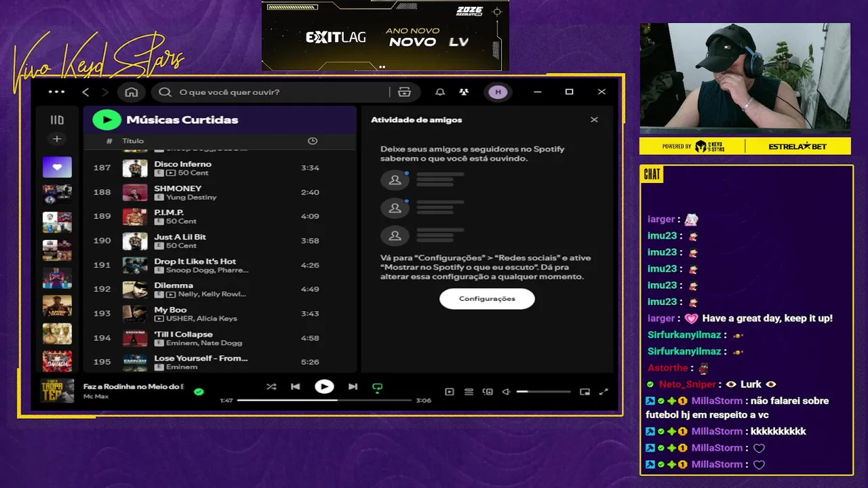Seek on the song progress bar
Screen dimensions: 868x488
pos(324,401)
